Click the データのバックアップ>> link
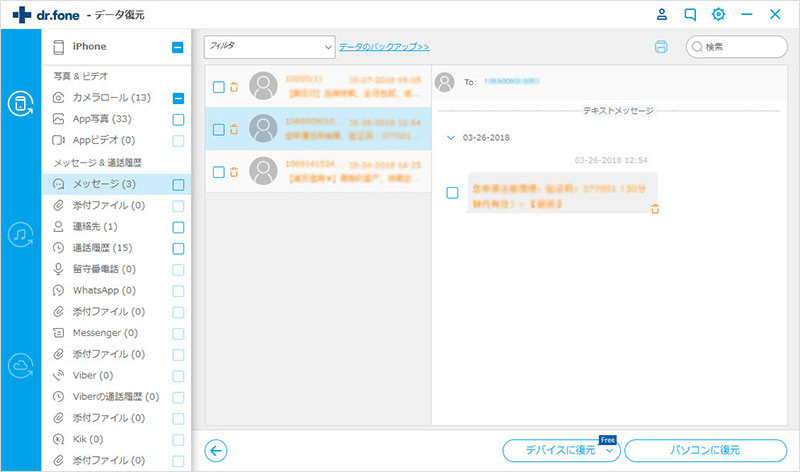Image resolution: width=800 pixels, height=472 pixels. 384,46
